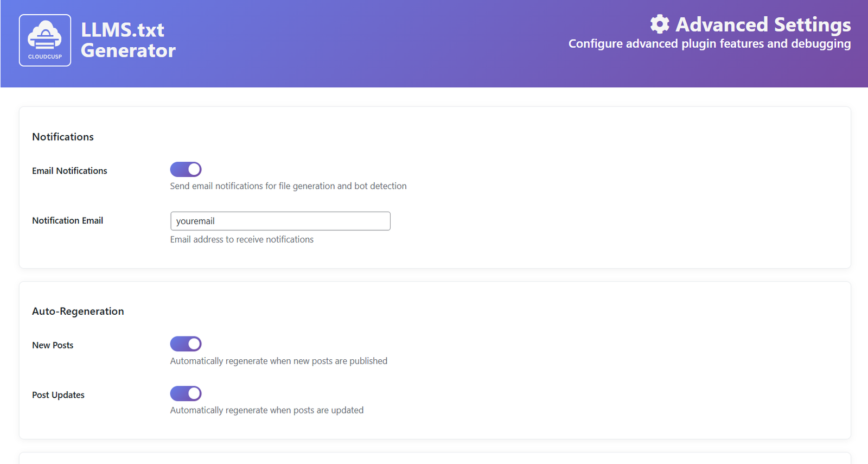Click 'Email address to receive notifications' hint

tap(242, 239)
